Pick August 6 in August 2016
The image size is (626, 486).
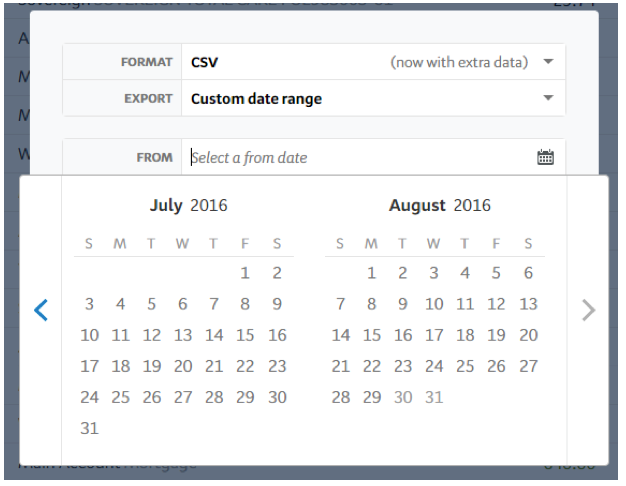coord(528,273)
